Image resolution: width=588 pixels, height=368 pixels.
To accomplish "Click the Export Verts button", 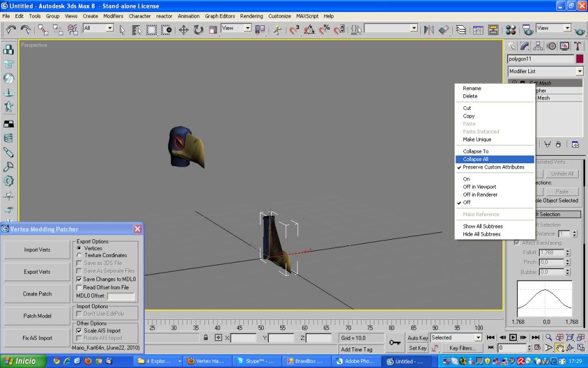I will [37, 272].
